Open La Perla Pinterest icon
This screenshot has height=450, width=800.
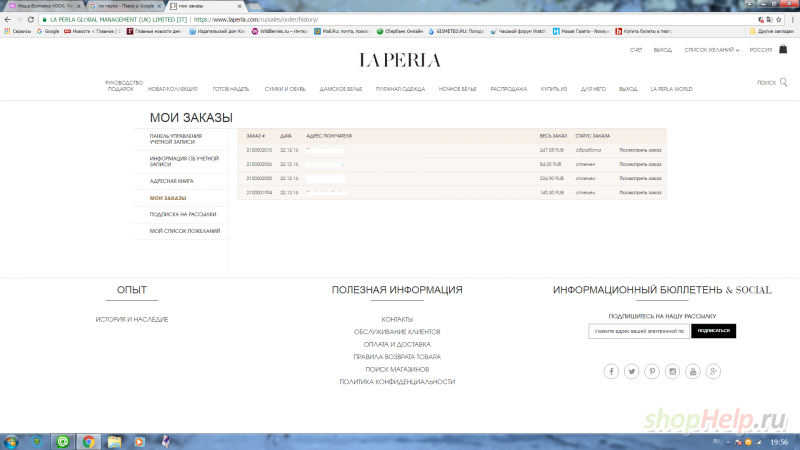pos(652,371)
